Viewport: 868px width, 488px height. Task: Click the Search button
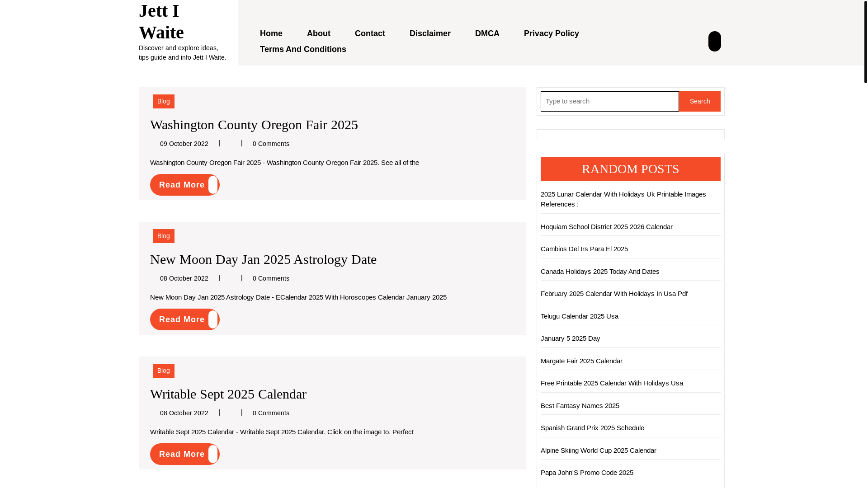[x=699, y=101]
